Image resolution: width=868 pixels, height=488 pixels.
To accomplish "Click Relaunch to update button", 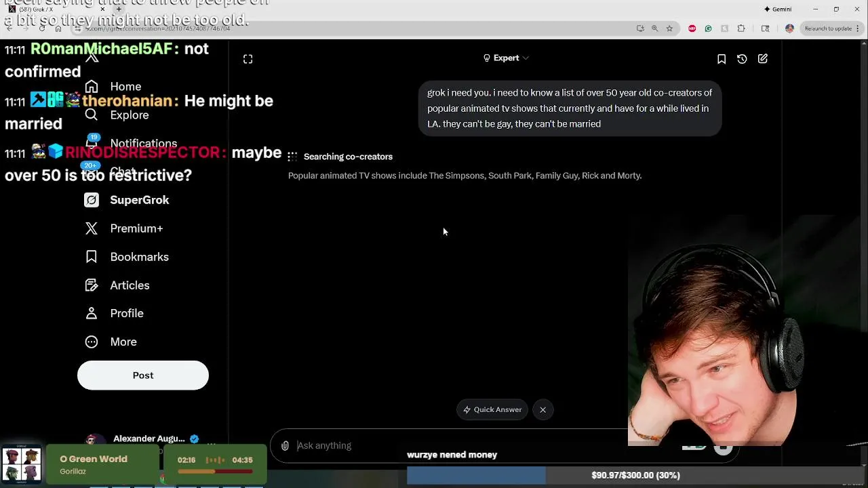I will click(827, 28).
